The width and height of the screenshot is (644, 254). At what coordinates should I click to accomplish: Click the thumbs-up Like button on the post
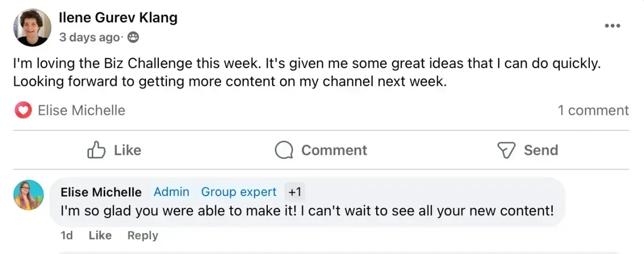point(114,150)
